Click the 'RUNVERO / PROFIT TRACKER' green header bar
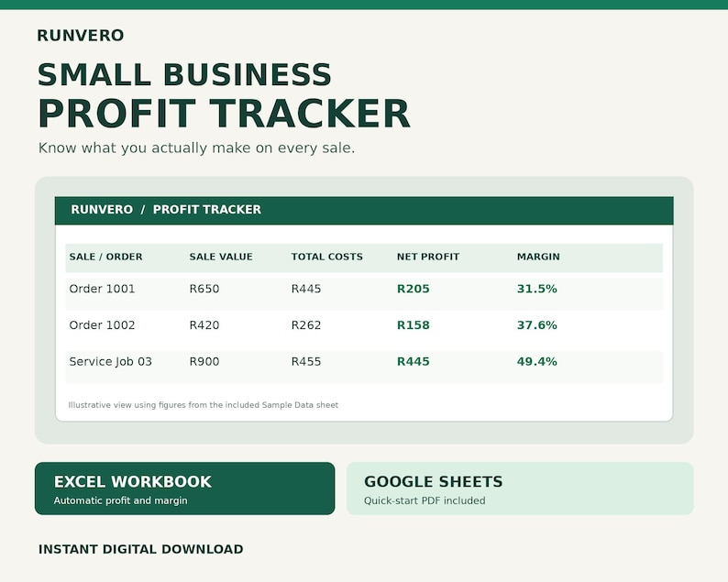 coord(364,210)
